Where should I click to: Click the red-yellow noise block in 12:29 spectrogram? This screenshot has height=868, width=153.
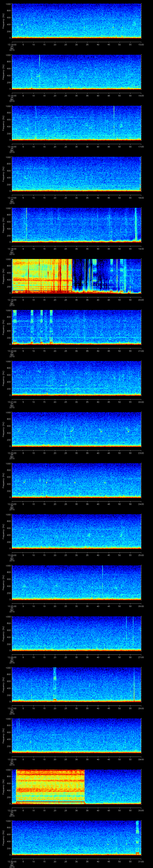pyautogui.click(x=51, y=786)
